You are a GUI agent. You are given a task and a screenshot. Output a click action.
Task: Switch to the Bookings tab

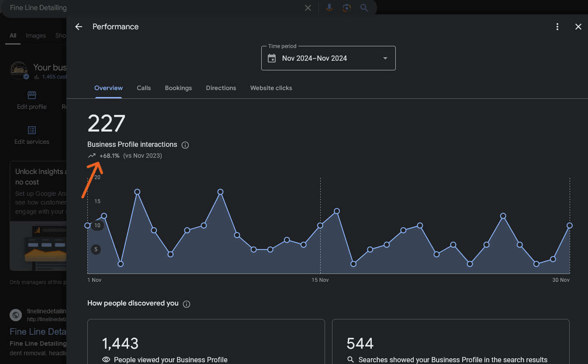[x=178, y=88]
